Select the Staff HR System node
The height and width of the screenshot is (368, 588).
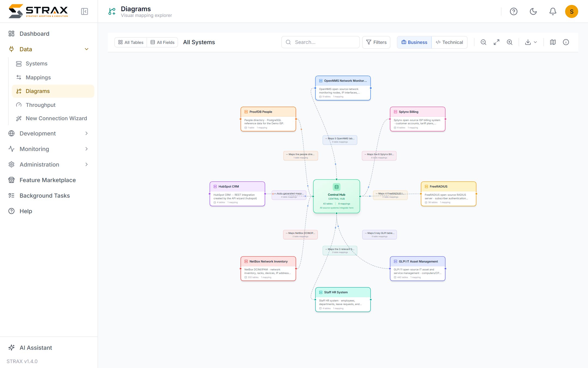point(343,300)
